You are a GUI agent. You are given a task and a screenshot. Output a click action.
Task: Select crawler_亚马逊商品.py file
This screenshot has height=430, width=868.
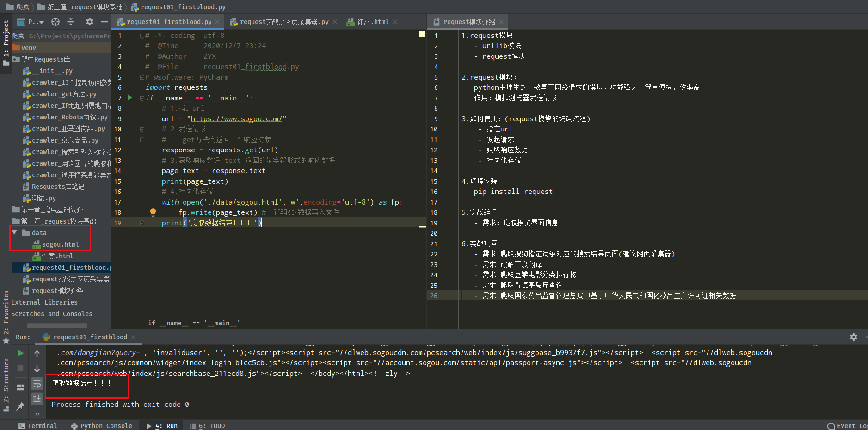[x=64, y=129]
